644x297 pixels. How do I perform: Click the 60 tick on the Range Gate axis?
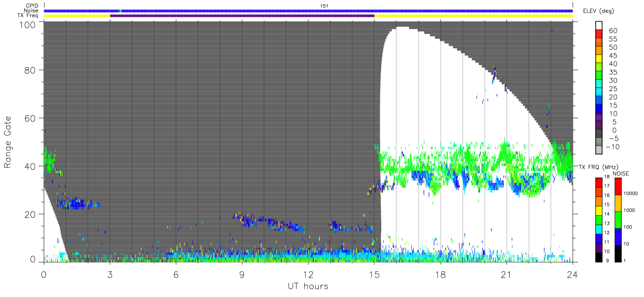click(x=31, y=118)
